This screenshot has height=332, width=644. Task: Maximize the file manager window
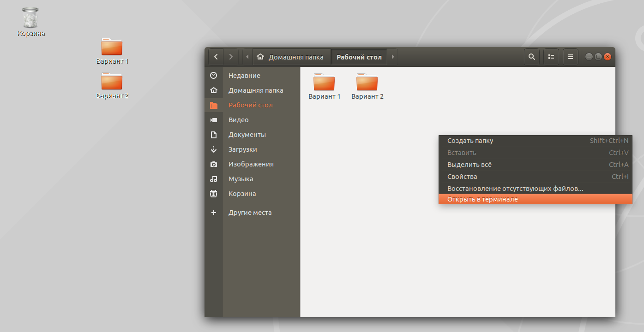point(598,57)
